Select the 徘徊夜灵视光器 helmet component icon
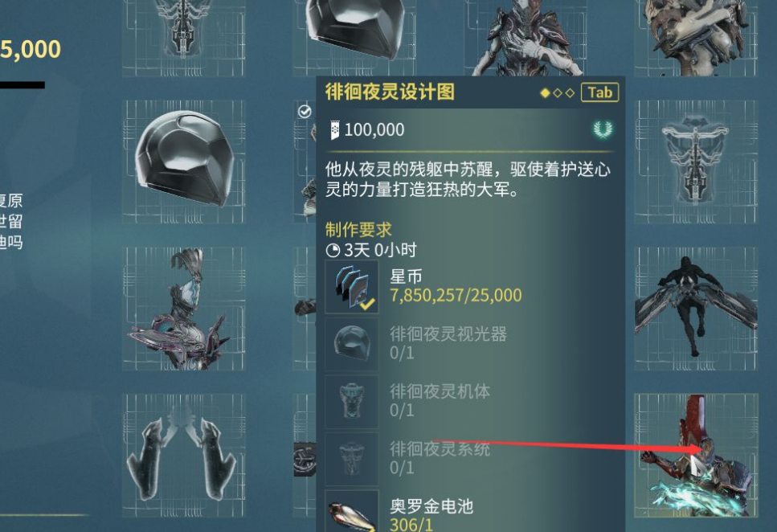The width and height of the screenshot is (777, 532). [x=352, y=344]
